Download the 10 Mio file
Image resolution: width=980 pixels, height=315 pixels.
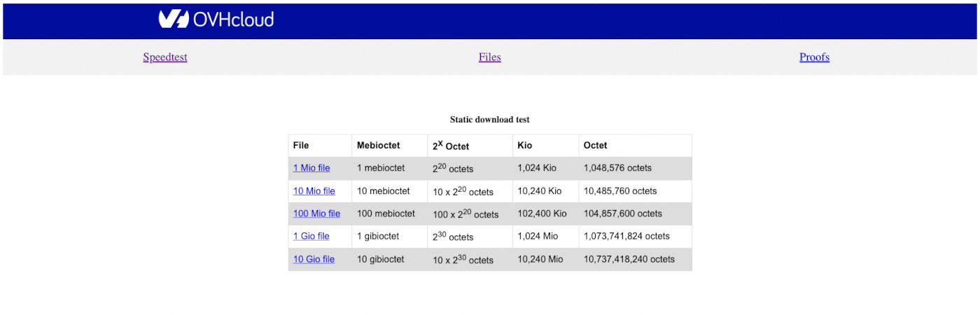[314, 191]
